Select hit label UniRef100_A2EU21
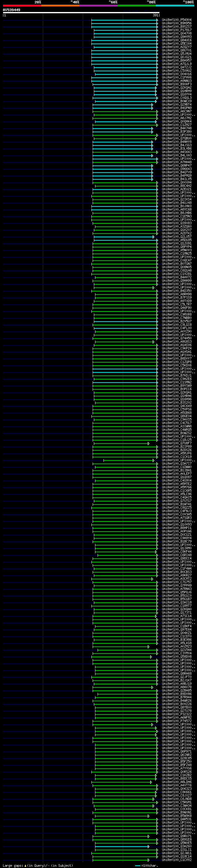 click(x=177, y=189)
